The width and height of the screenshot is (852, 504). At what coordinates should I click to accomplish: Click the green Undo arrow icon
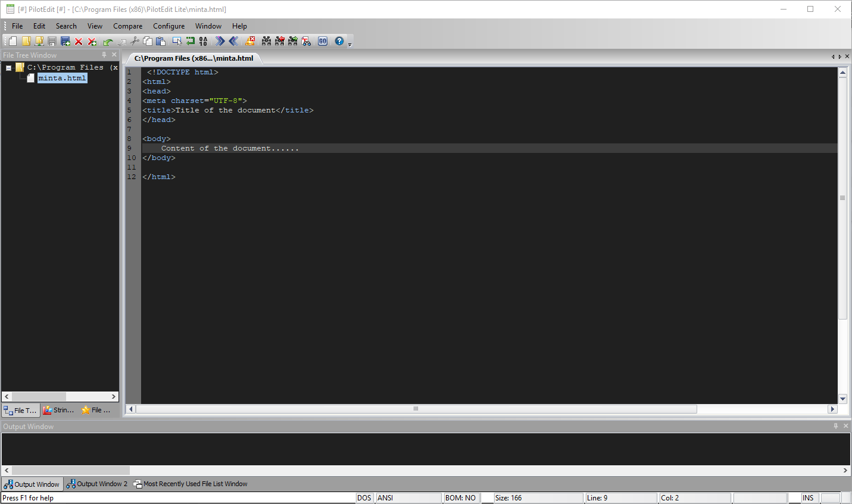tap(108, 42)
